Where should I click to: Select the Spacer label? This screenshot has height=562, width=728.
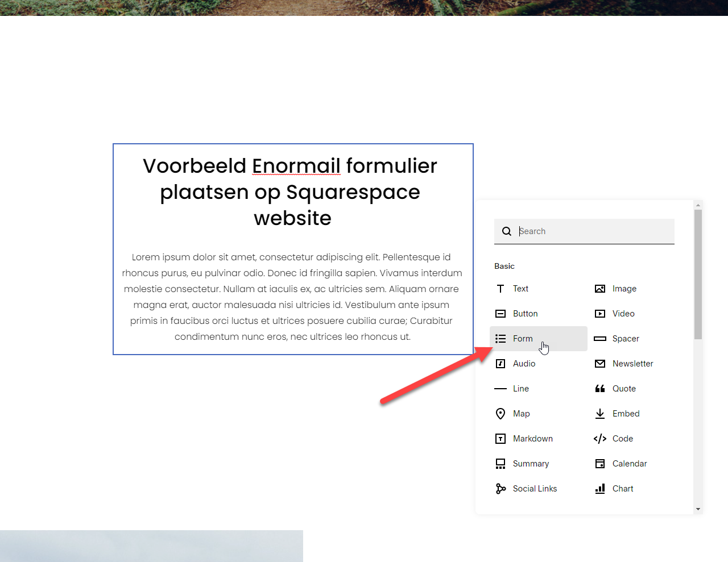[626, 339]
